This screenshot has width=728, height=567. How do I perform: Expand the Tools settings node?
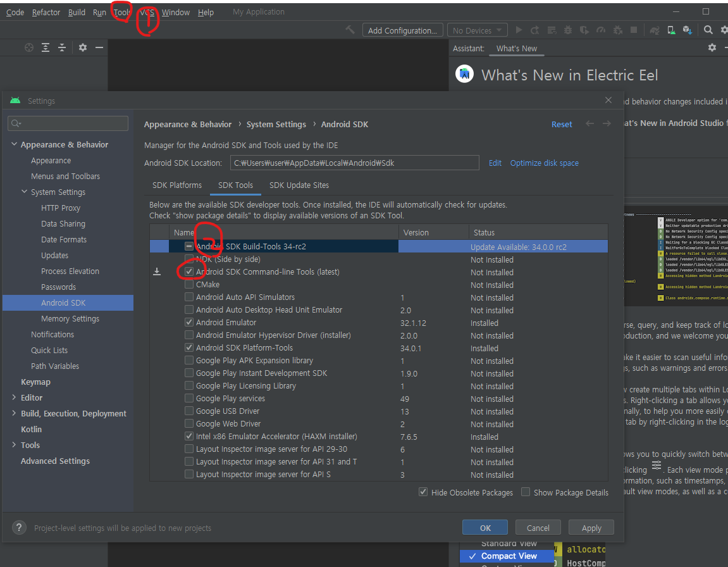coord(14,445)
